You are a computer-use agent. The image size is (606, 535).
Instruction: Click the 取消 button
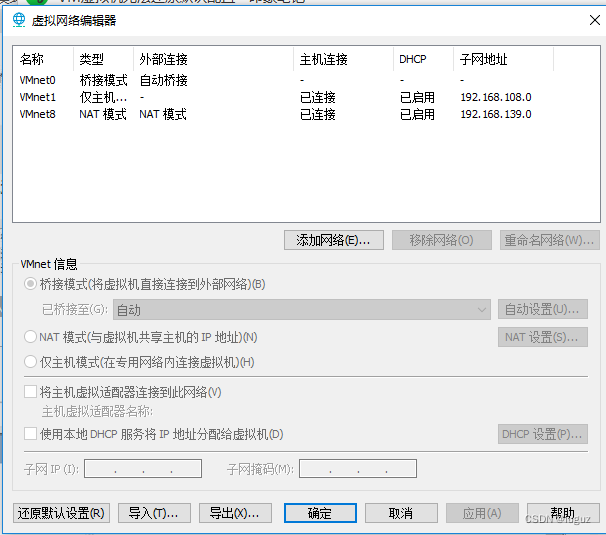401,513
